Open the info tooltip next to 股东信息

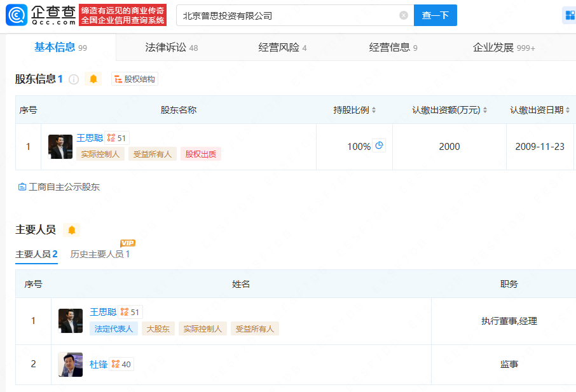pyautogui.click(x=74, y=79)
